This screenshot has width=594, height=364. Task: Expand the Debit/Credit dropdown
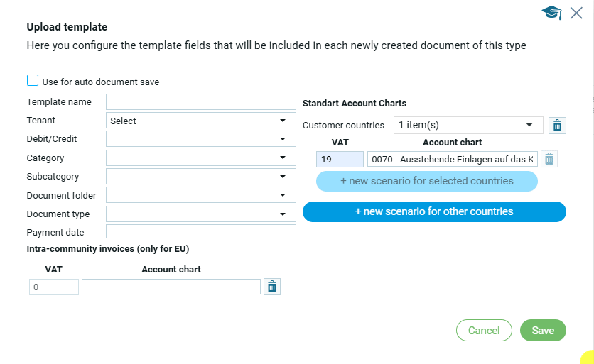pyautogui.click(x=200, y=140)
